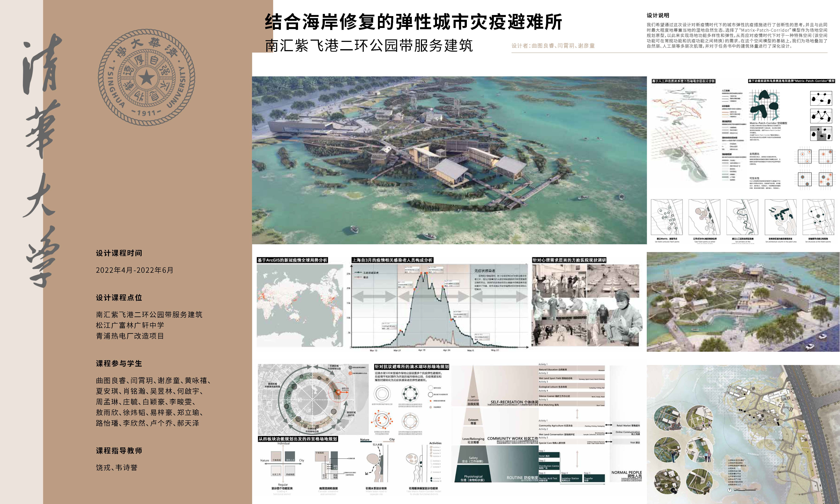Click the Tsinghua University round seal logo
Viewport: 840px width, 504px height.
pyautogui.click(x=147, y=77)
